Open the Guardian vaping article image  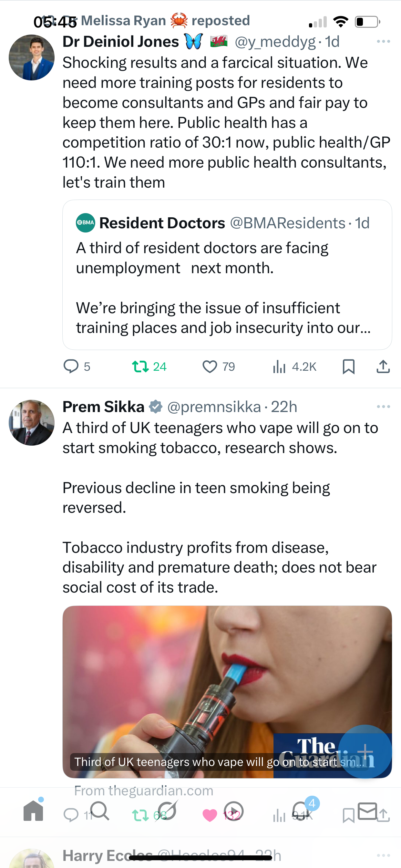coord(227,692)
